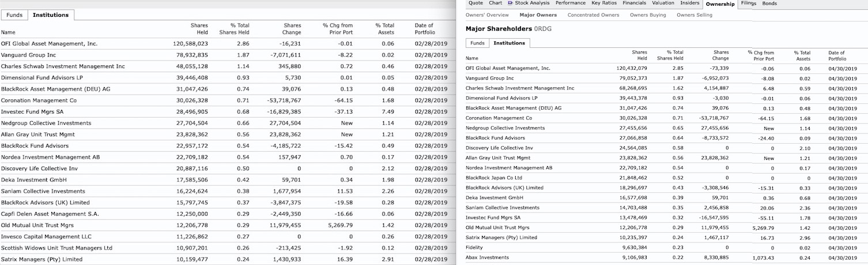Select Institutions tab under Major Shareholders
Screen dimensions: 868x265
[x=510, y=43]
